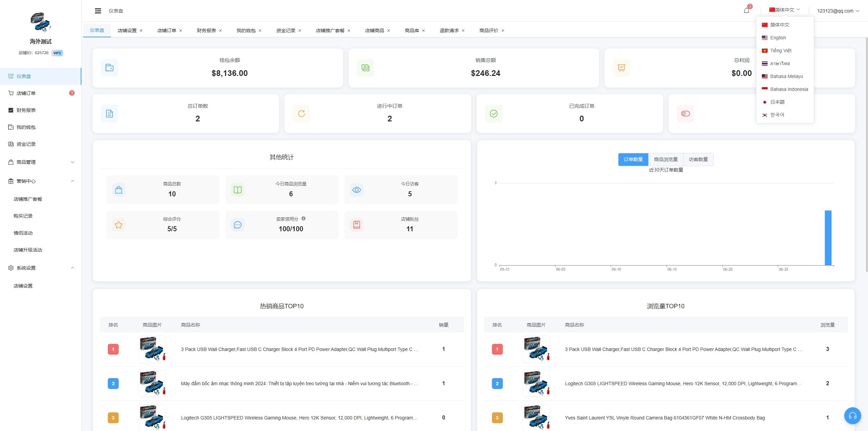This screenshot has height=431, width=868.
Task: Click the hamburger menu collapse icon
Action: [98, 11]
